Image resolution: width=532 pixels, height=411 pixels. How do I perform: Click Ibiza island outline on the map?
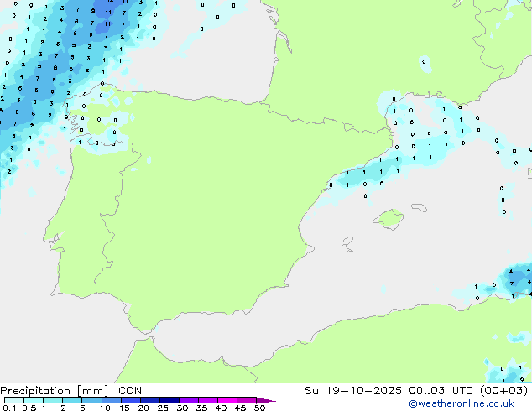[x=347, y=242]
